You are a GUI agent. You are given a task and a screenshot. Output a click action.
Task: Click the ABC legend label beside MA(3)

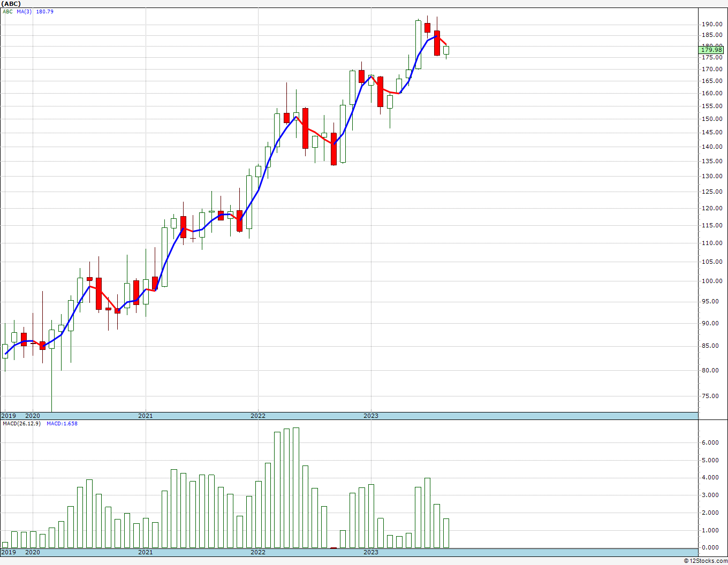[x=8, y=12]
